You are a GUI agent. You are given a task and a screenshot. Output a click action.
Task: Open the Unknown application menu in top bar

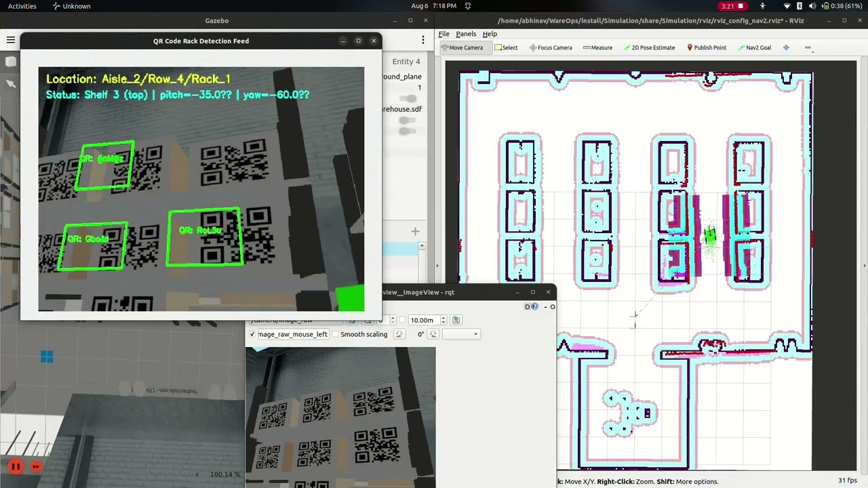tap(71, 6)
